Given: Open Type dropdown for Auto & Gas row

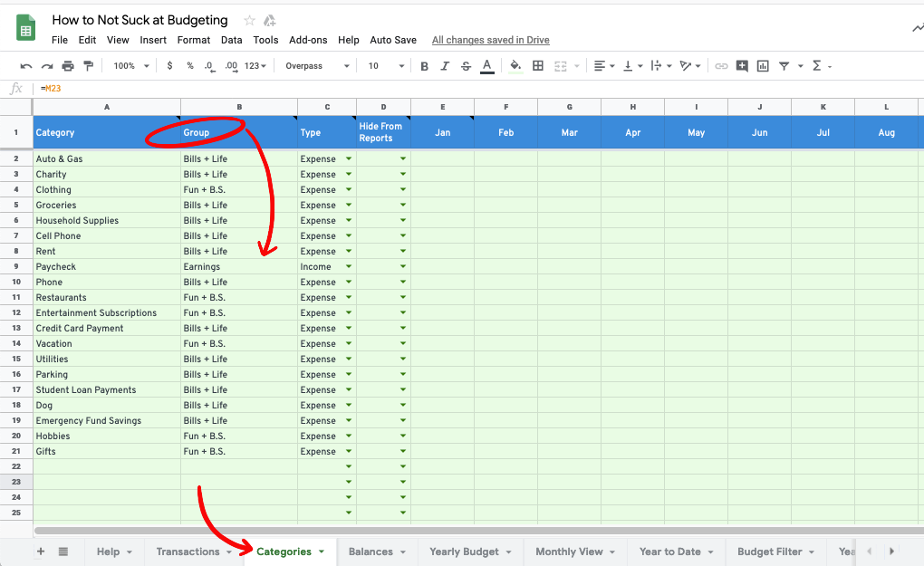Looking at the screenshot, I should pyautogui.click(x=348, y=159).
